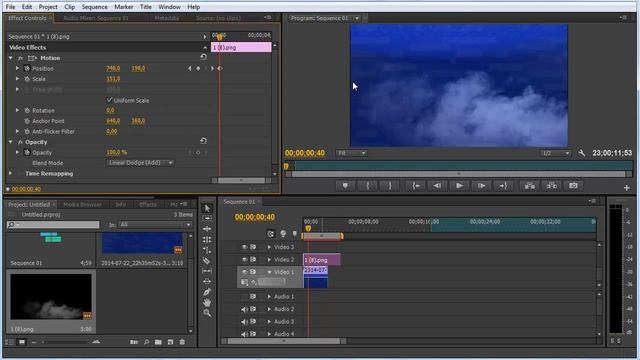This screenshot has height=360, width=640.
Task: Open the Blend Mode dropdown
Action: (140, 163)
